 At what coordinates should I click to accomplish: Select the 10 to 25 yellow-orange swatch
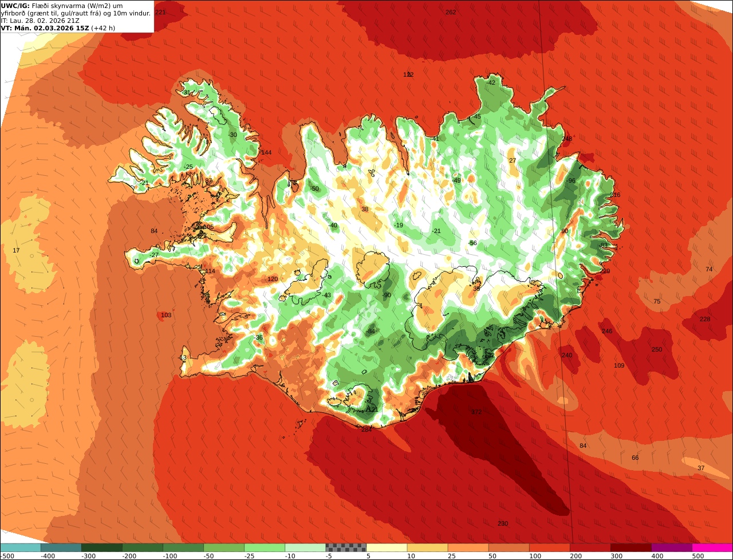click(x=427, y=547)
